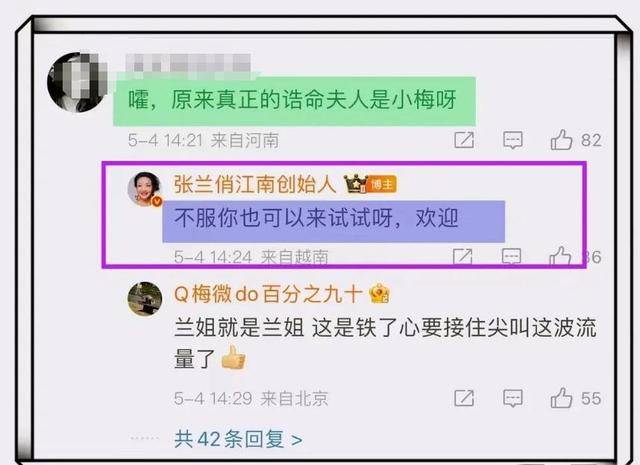Reply to 张兰俏江南创始人's comment

point(511,256)
